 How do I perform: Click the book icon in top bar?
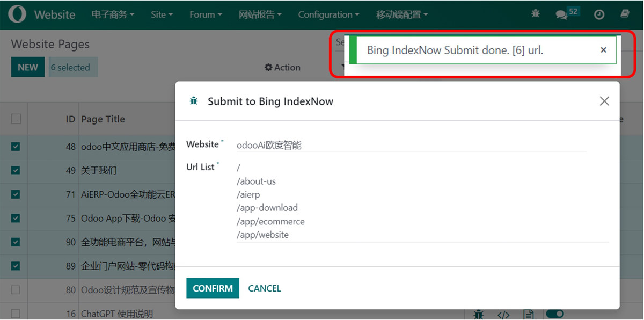pyautogui.click(x=625, y=14)
